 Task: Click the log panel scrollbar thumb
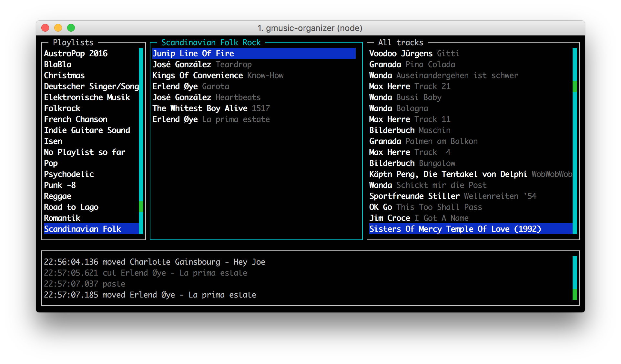click(575, 295)
